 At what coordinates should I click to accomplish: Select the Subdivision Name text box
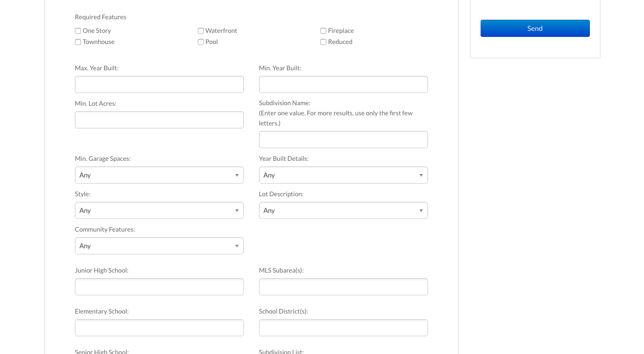click(x=343, y=140)
